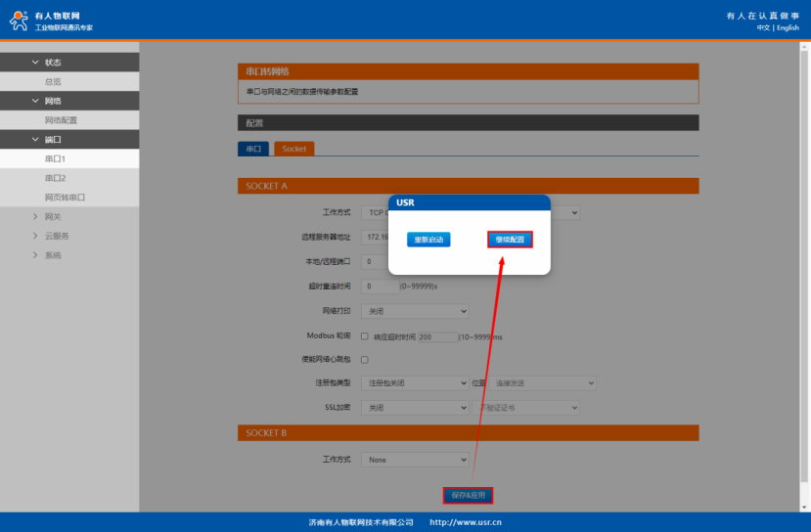This screenshot has height=532, width=811.
Task: Toggle the 使能网络心跳包 checkbox
Action: click(x=365, y=360)
